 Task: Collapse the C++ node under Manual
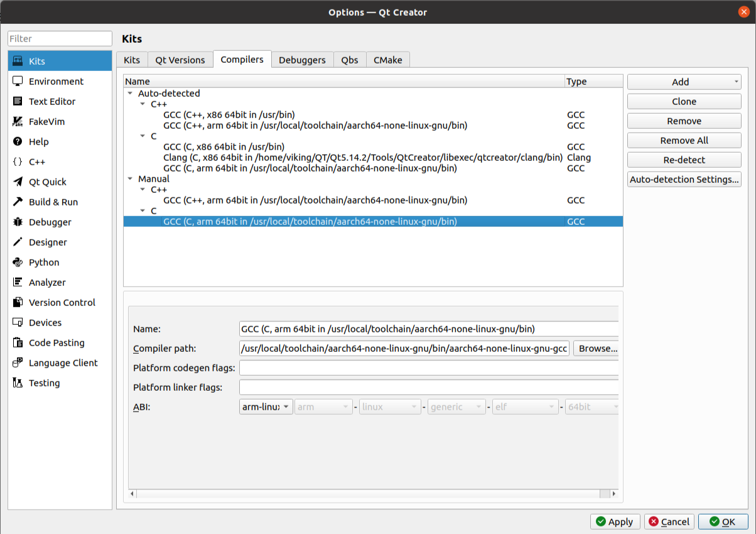[x=143, y=189]
